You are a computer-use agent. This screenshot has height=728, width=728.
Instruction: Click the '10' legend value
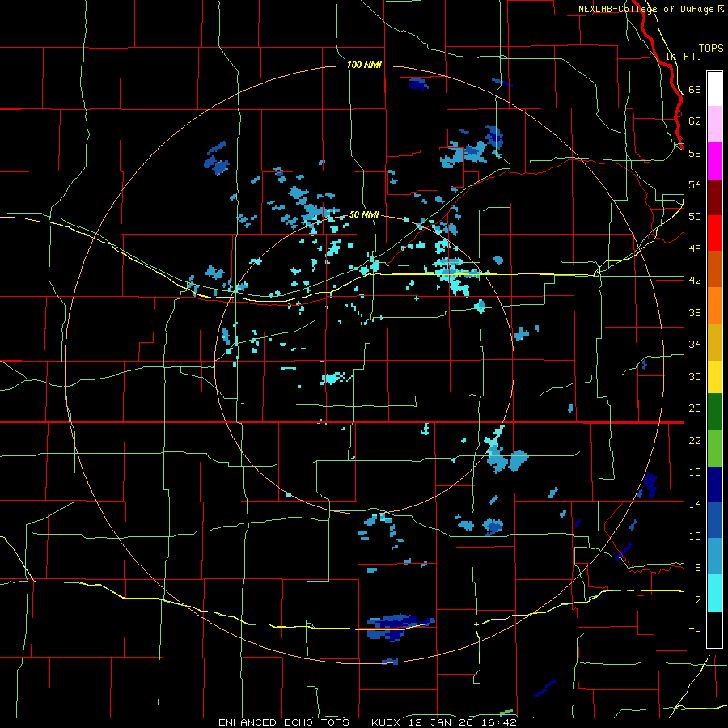click(695, 535)
